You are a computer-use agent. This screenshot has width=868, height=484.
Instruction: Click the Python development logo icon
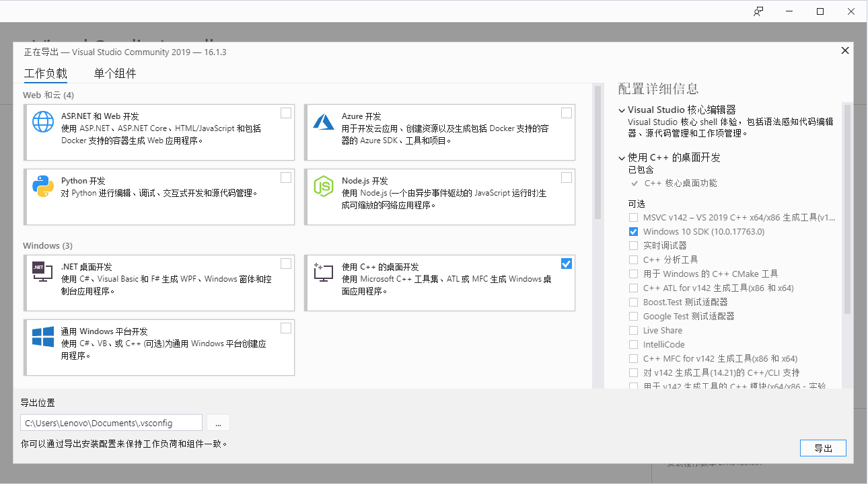[43, 186]
